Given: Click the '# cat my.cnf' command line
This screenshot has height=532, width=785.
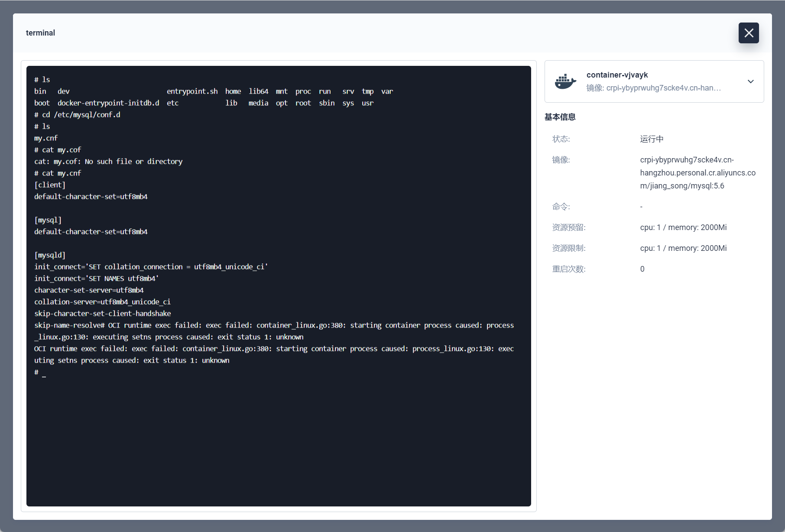Looking at the screenshot, I should click(58, 173).
